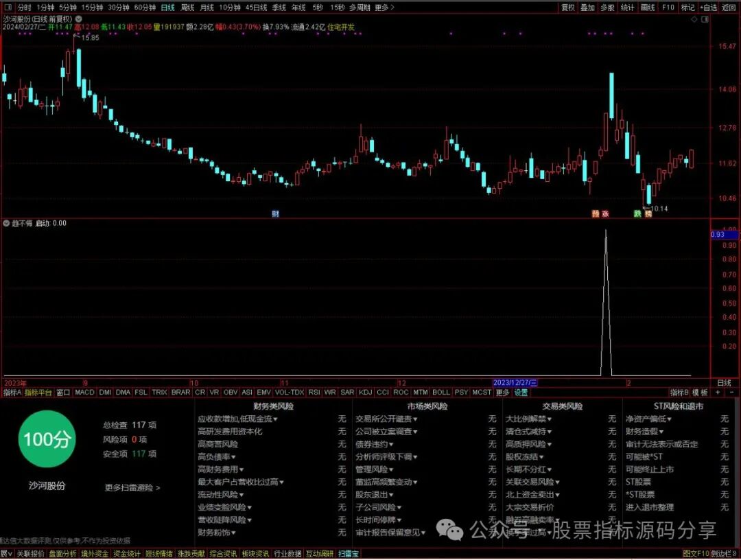Viewport: 741px width, 560px height.
Task: Click the 涨 event marker below candles
Action: (x=605, y=214)
